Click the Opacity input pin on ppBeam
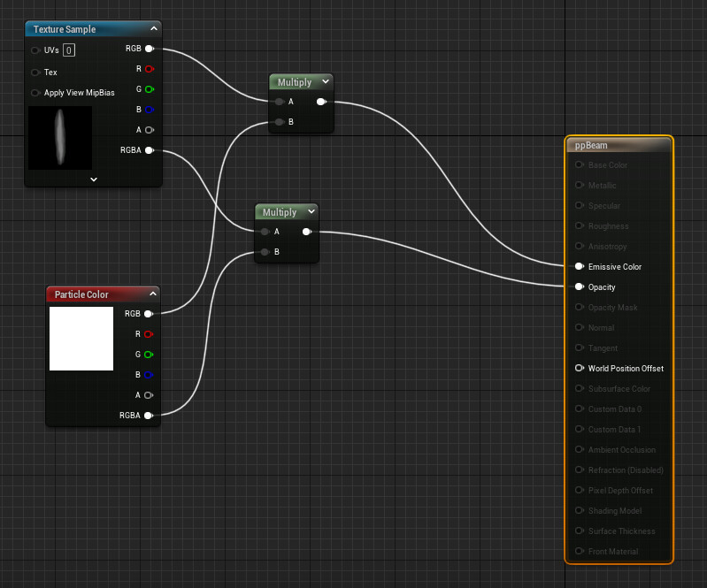Image resolution: width=707 pixels, height=588 pixels. pos(580,286)
